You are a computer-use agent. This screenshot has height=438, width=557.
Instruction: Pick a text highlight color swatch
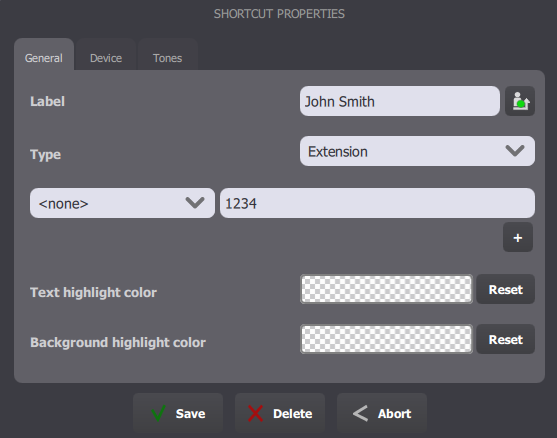(386, 289)
